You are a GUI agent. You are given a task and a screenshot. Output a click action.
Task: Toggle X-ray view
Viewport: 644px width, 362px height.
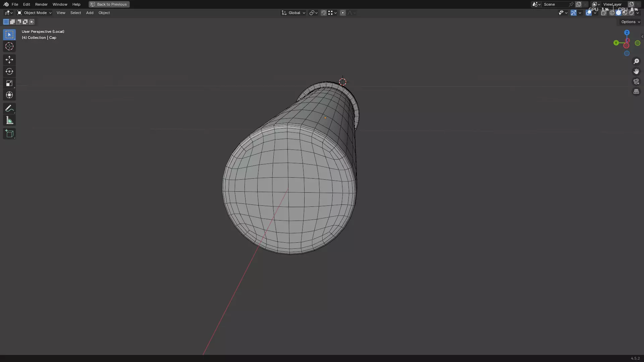pyautogui.click(x=603, y=13)
